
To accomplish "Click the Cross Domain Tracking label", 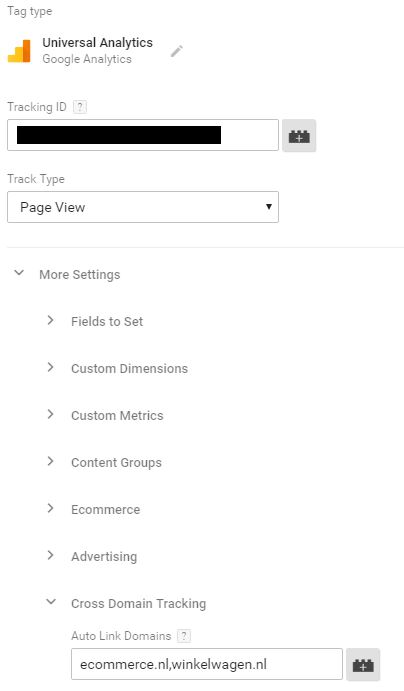I will click(x=138, y=604).
